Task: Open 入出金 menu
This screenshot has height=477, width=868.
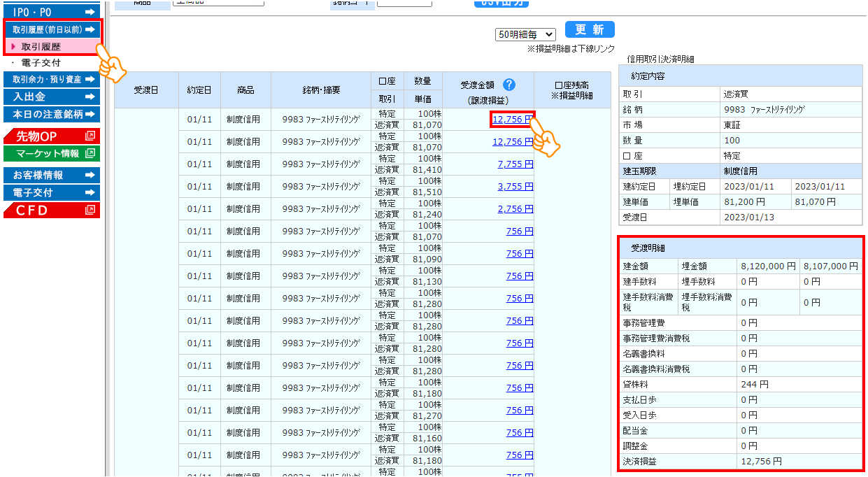Action: pos(52,97)
